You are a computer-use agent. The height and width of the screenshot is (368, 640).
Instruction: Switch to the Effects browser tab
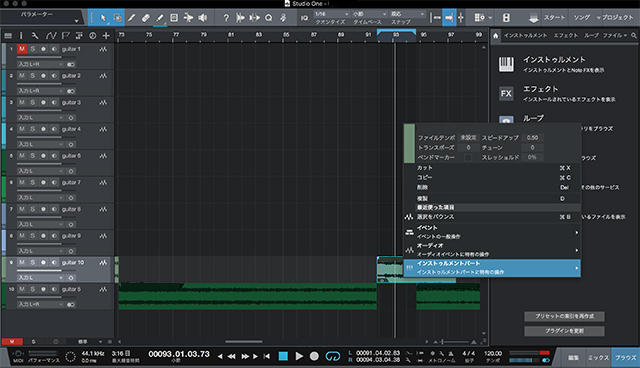[x=566, y=35]
